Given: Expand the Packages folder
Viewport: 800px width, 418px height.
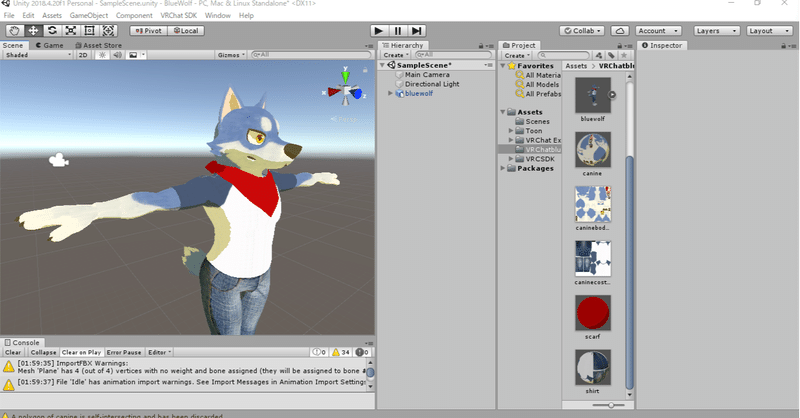Looking at the screenshot, I should pyautogui.click(x=503, y=168).
